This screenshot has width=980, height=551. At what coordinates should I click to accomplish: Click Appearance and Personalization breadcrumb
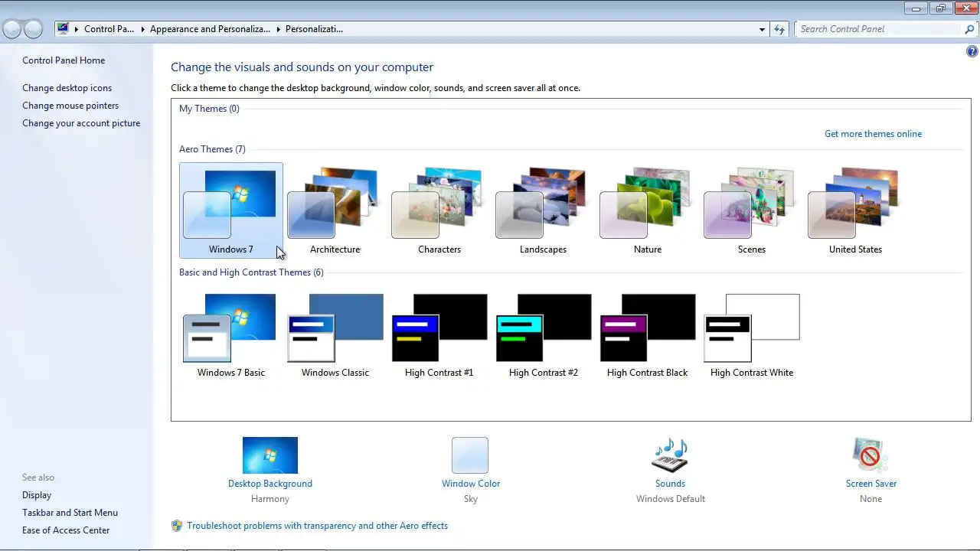pos(210,29)
